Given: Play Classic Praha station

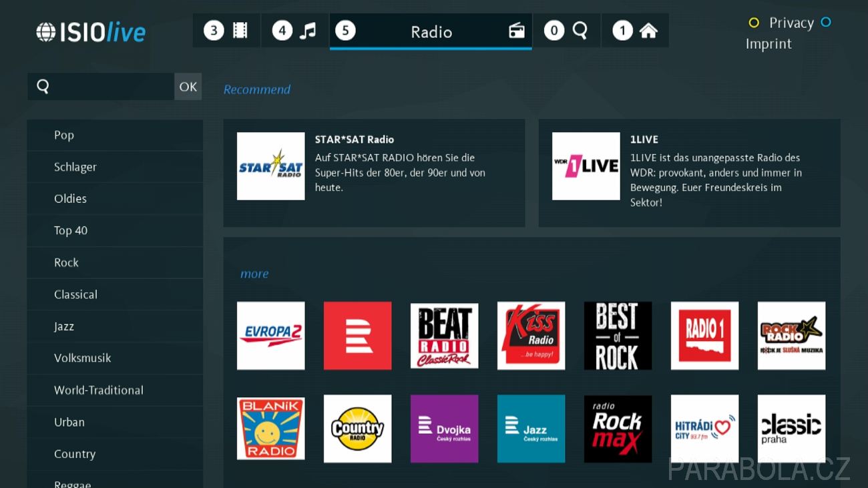Looking at the screenshot, I should pyautogui.click(x=791, y=429).
